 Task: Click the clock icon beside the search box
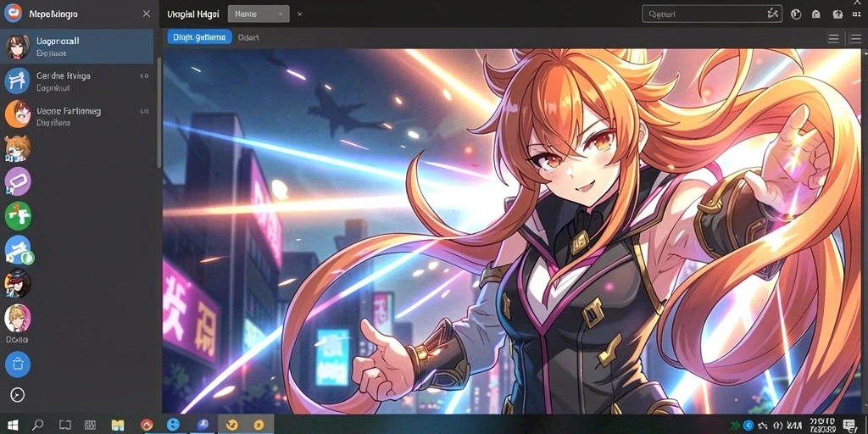(x=796, y=14)
